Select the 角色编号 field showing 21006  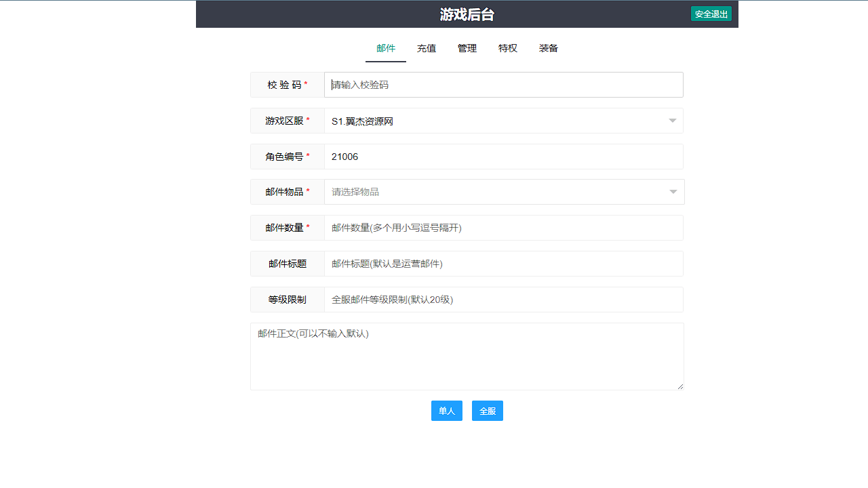point(503,156)
